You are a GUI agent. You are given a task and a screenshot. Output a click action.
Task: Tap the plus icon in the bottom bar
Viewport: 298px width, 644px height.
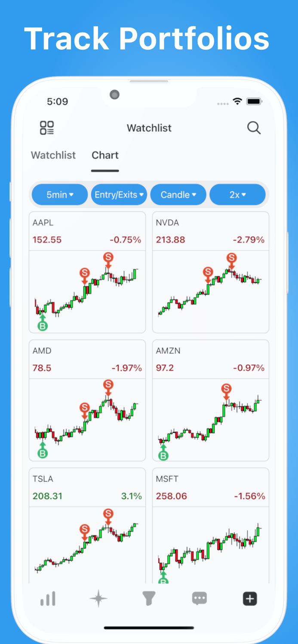(x=250, y=598)
